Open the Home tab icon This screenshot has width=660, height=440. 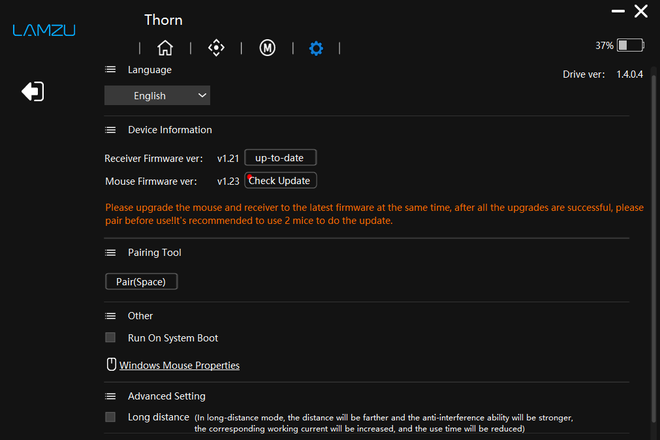(165, 48)
